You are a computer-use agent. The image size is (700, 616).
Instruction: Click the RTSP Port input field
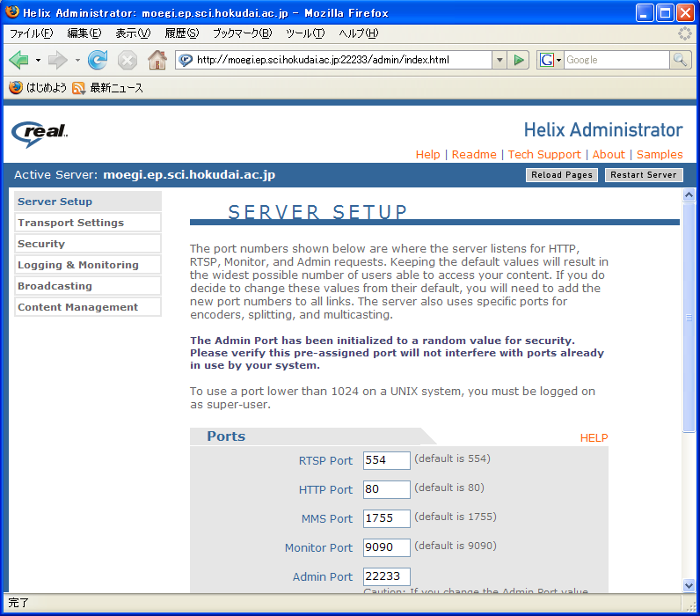coord(387,460)
